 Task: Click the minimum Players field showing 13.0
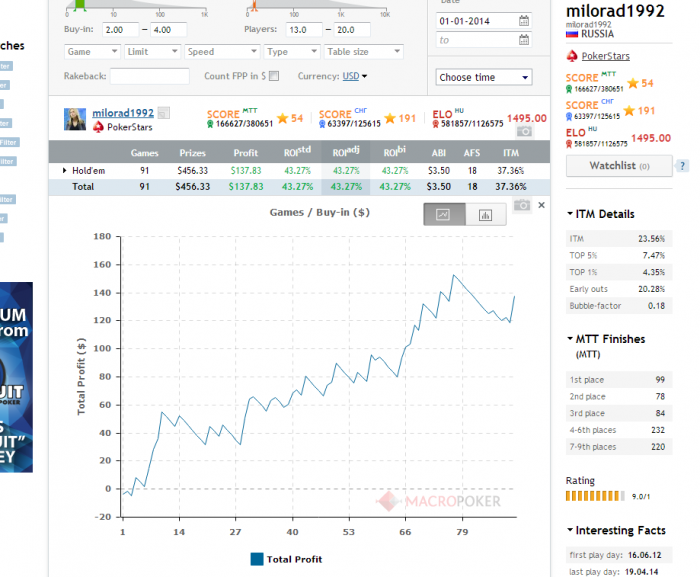point(304,30)
